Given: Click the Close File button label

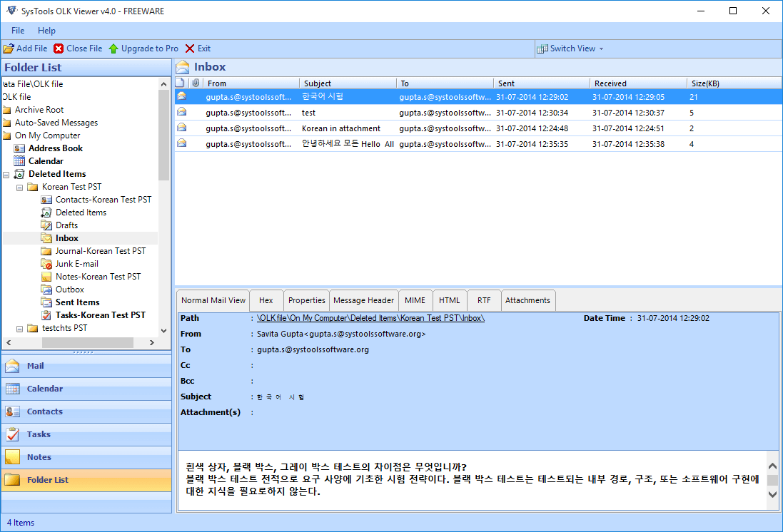Looking at the screenshot, I should click(x=84, y=48).
